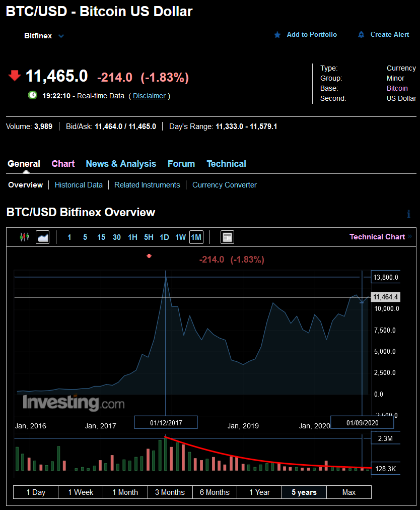Select the candlestick chart type icon
Screen dimensions: 420x510
(24, 237)
